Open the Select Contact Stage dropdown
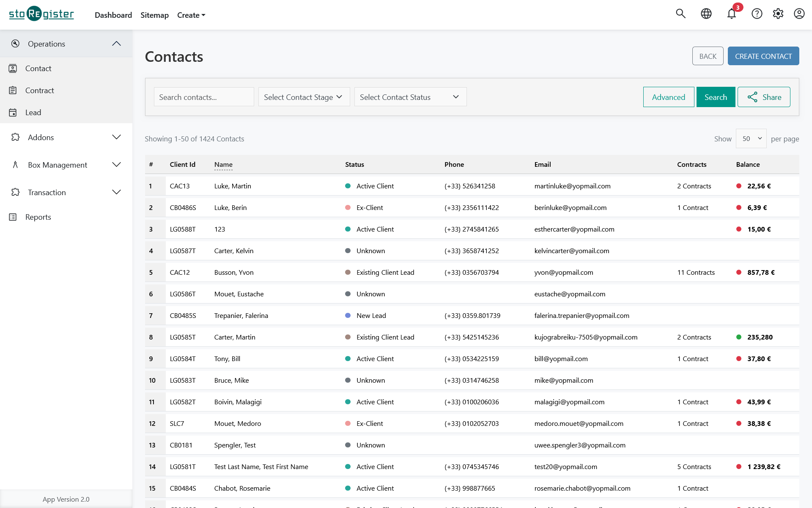This screenshot has height=508, width=812. pos(304,97)
